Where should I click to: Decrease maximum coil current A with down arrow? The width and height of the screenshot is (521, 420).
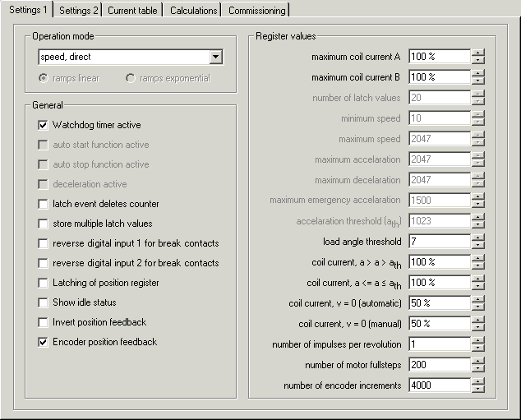478,60
